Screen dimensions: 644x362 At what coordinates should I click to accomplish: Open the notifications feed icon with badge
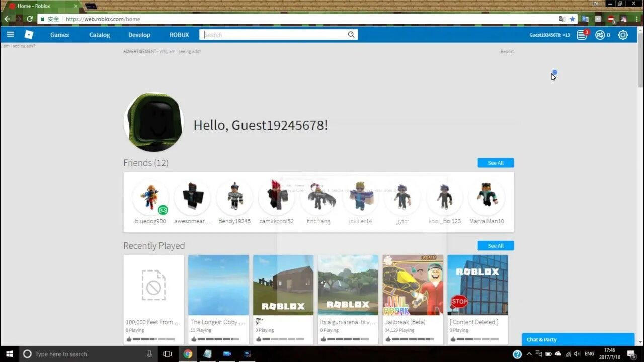pyautogui.click(x=582, y=35)
